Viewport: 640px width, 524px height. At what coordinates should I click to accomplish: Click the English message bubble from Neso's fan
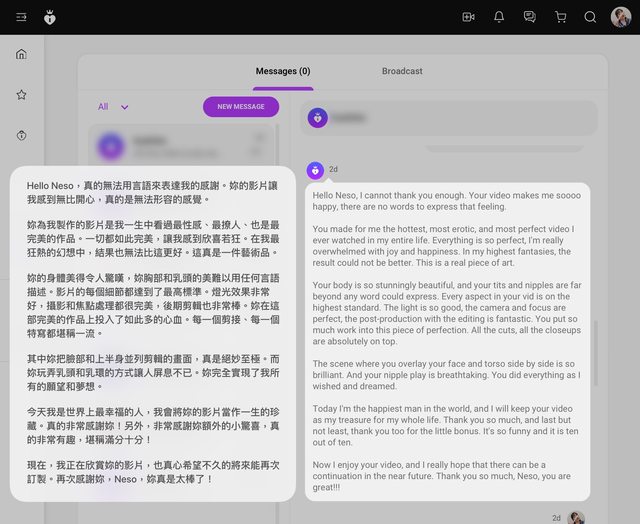pos(448,340)
